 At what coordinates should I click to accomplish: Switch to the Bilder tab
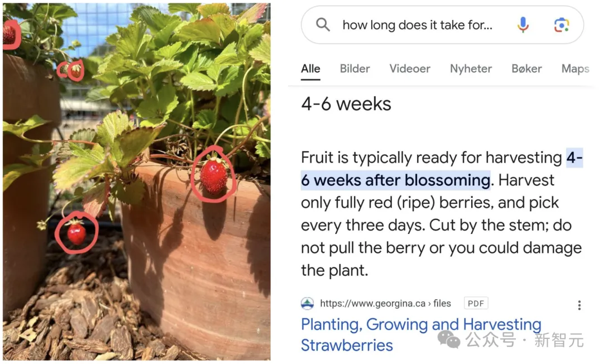click(x=355, y=69)
